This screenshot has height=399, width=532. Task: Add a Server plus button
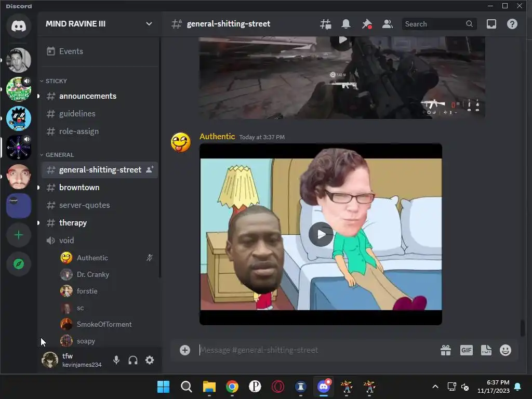19,235
